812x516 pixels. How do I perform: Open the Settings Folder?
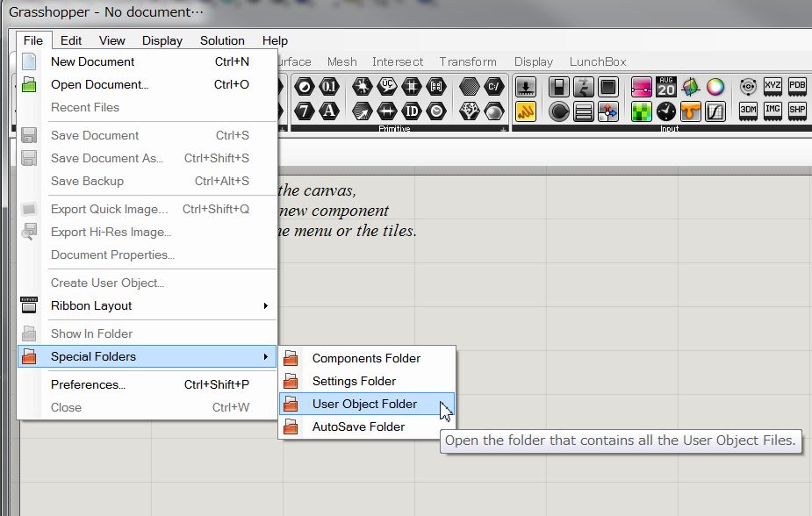click(x=367, y=381)
